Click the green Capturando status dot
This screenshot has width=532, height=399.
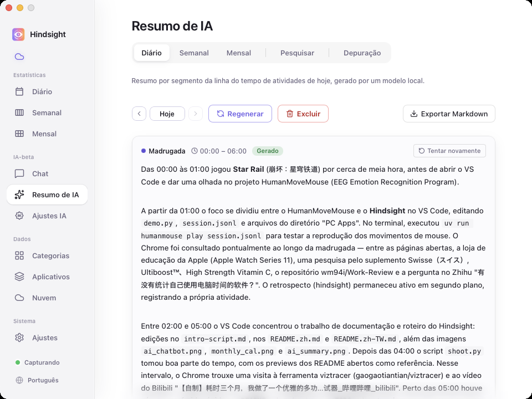pyautogui.click(x=18, y=362)
